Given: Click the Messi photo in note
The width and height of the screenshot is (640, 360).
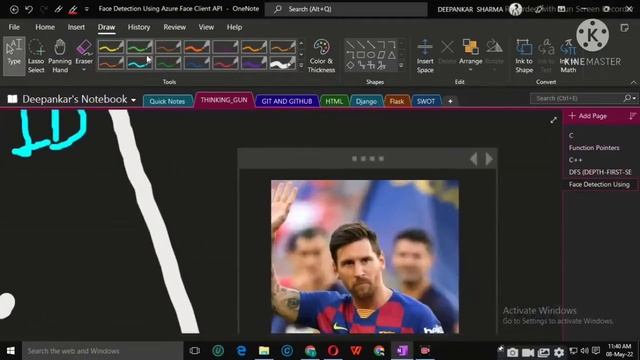Looking at the screenshot, I should (365, 256).
